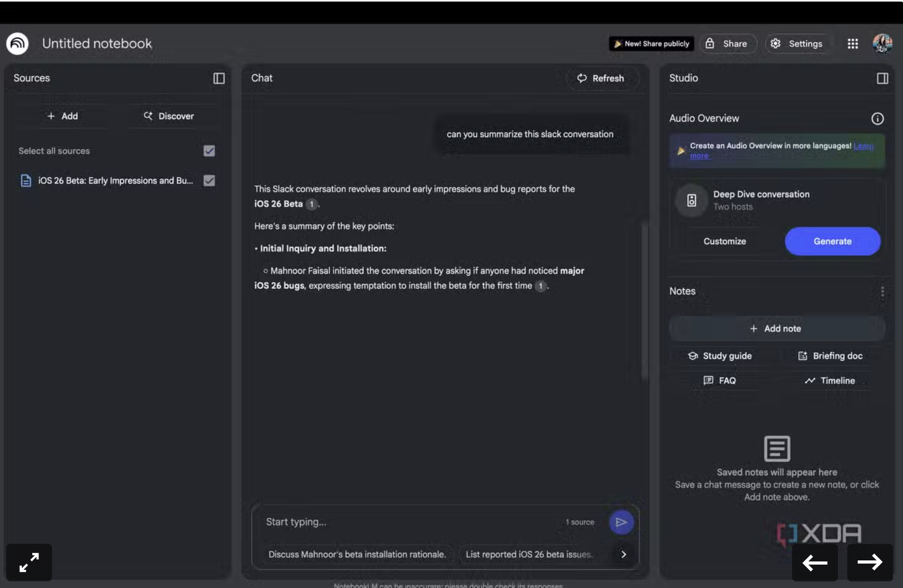Image resolution: width=903 pixels, height=588 pixels.
Task: Expand slideshow to fullscreen
Action: tap(29, 562)
